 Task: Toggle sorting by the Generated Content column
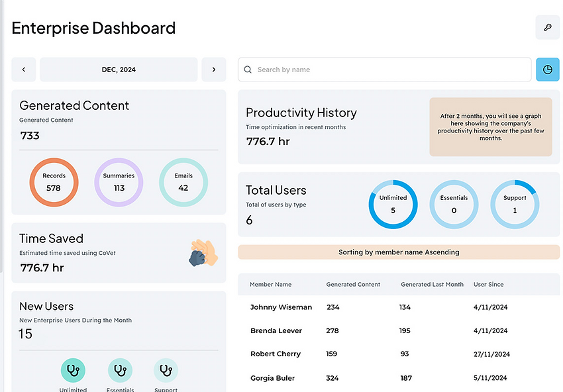pos(353,284)
